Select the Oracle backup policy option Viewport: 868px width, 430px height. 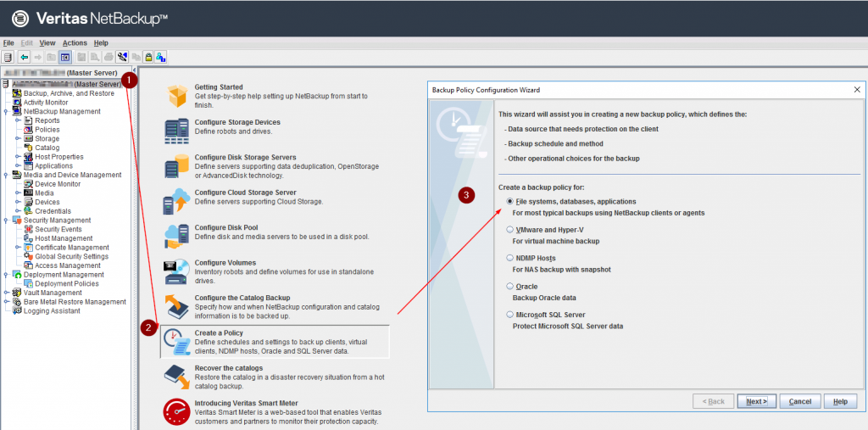tap(509, 287)
